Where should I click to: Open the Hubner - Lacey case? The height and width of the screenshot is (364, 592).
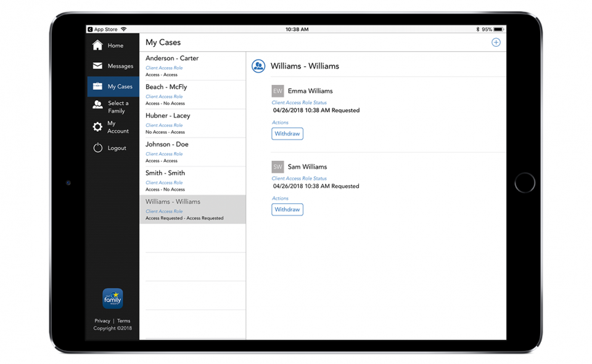click(192, 123)
